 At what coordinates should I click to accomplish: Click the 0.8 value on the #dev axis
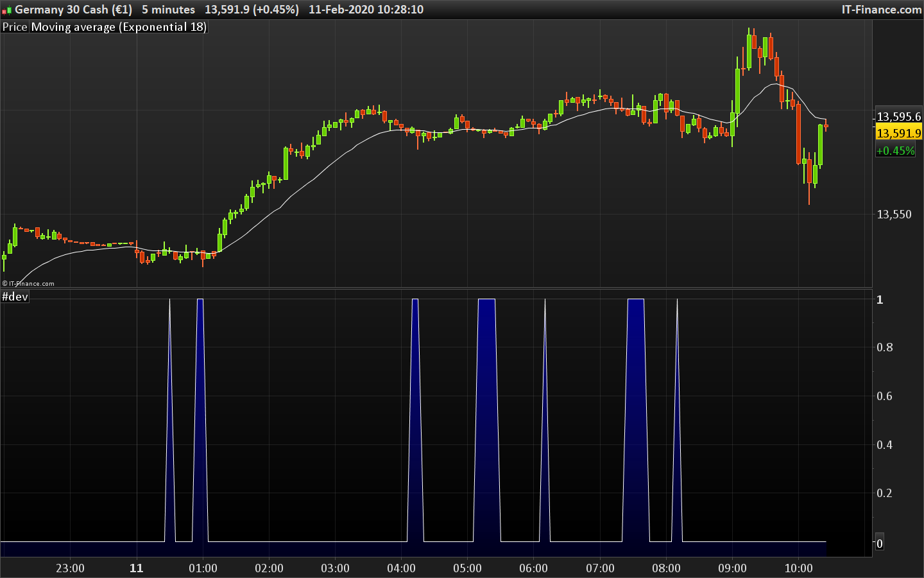pos(884,347)
